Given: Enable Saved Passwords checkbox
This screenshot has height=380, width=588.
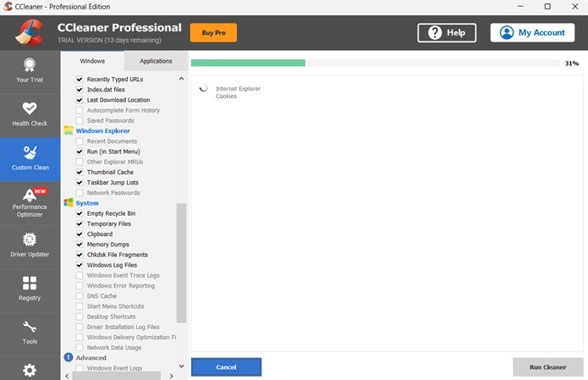Looking at the screenshot, I should point(80,120).
